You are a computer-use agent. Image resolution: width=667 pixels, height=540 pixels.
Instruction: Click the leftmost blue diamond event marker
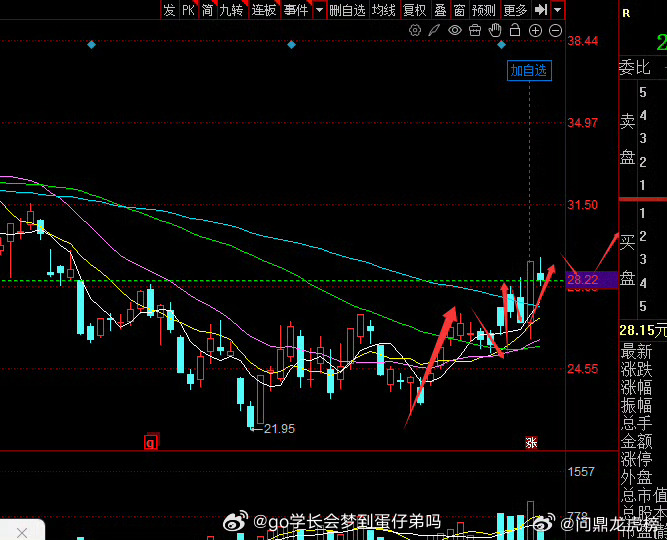[x=91, y=45]
